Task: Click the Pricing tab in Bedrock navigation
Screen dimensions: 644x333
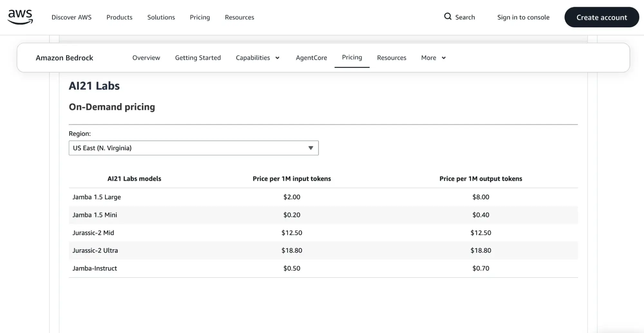Action: tap(352, 57)
